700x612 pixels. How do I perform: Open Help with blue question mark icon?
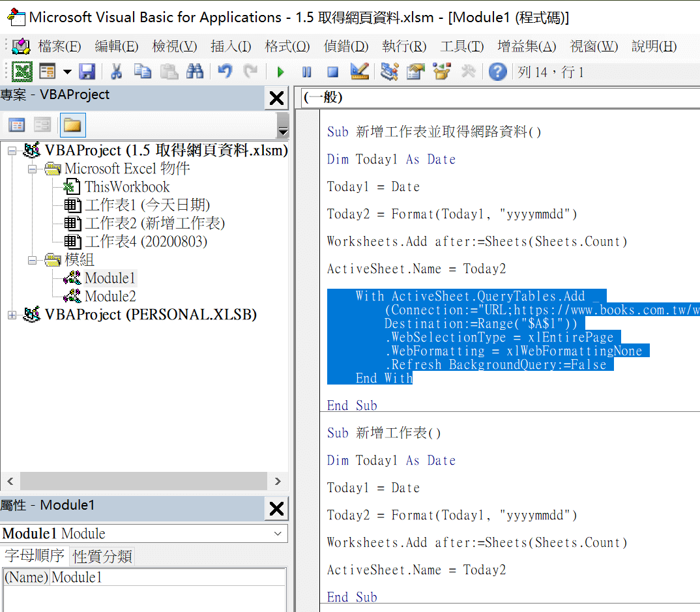click(x=497, y=72)
